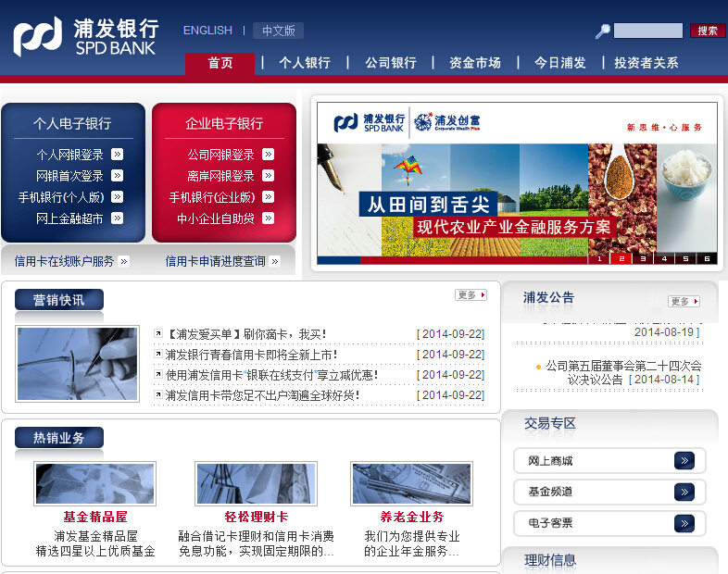Select banner slide 2

[621, 259]
